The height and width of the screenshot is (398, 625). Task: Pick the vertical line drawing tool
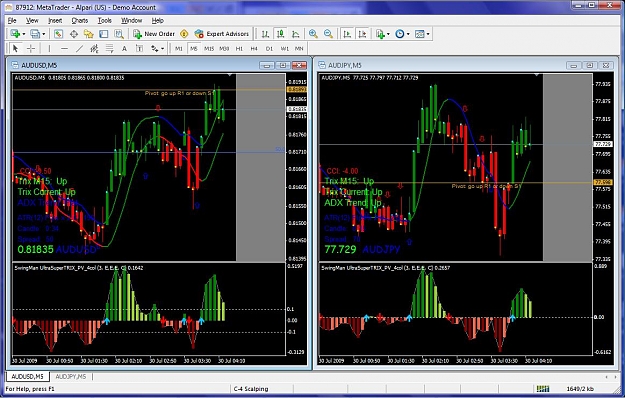coord(49,49)
